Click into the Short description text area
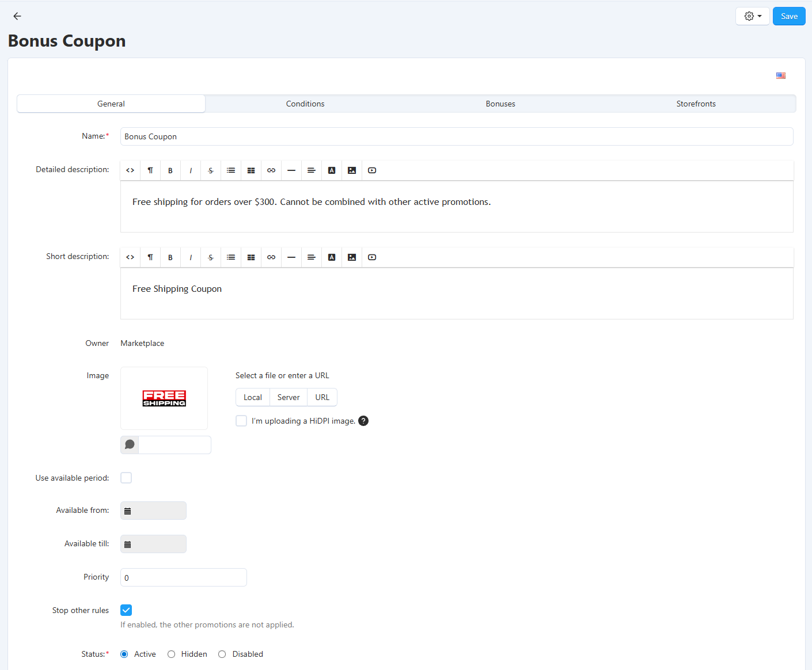 457,294
